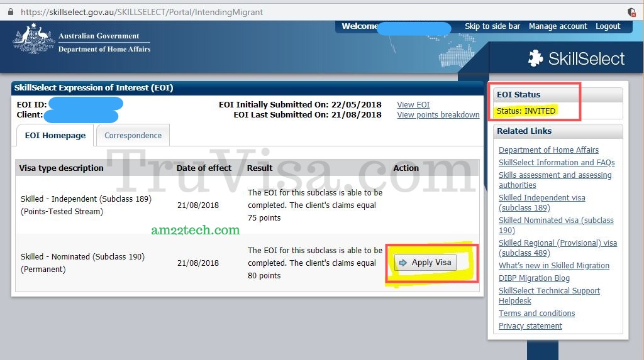Click the EOI Status panel header
The height and width of the screenshot is (360, 644).
pyautogui.click(x=558, y=95)
